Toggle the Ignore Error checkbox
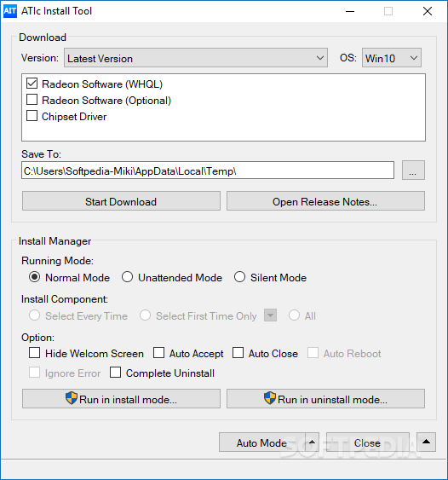This screenshot has width=448, height=480. pos(35,373)
